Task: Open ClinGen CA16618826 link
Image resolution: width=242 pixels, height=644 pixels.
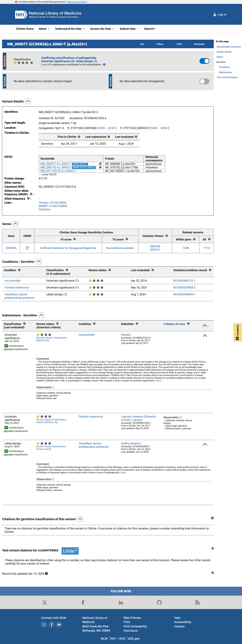Action: 52,203
